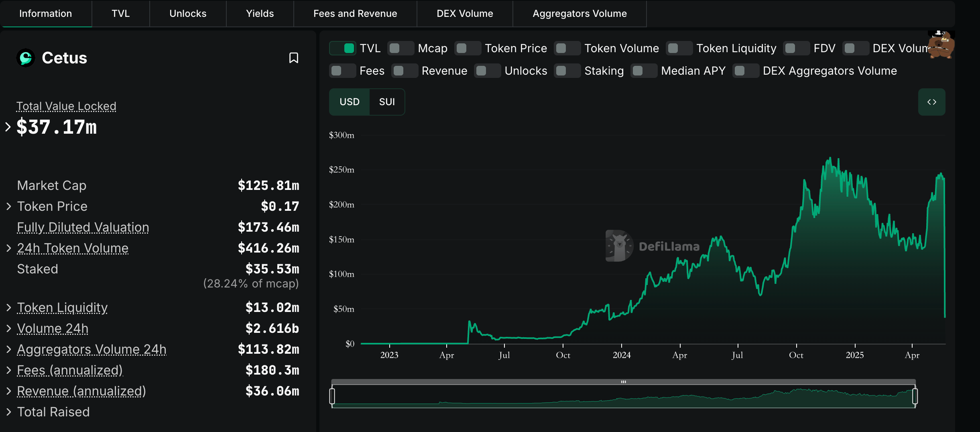The width and height of the screenshot is (980, 432).
Task: Click Fully Diluted Valuation label
Action: click(x=83, y=227)
